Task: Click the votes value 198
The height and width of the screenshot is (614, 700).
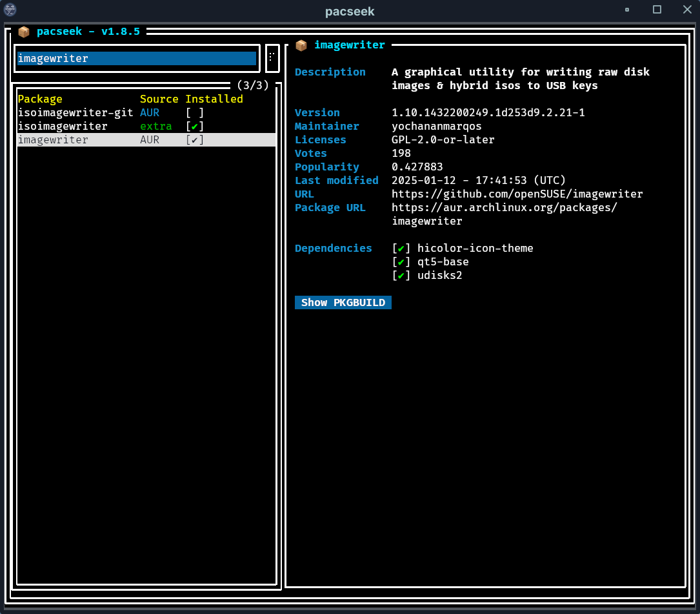Action: coord(401,153)
